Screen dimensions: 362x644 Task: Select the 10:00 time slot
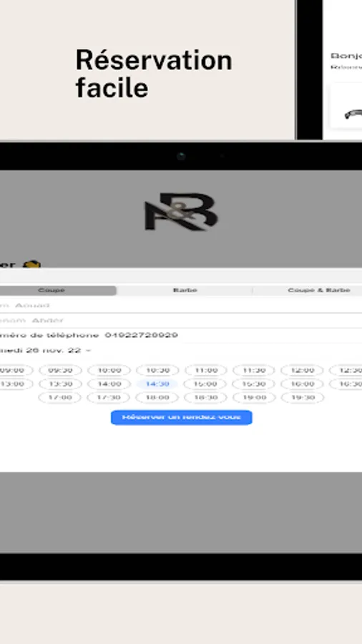tap(109, 371)
